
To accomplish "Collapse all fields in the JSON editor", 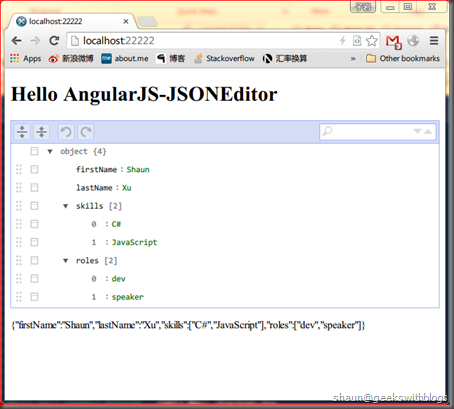I will [41, 132].
